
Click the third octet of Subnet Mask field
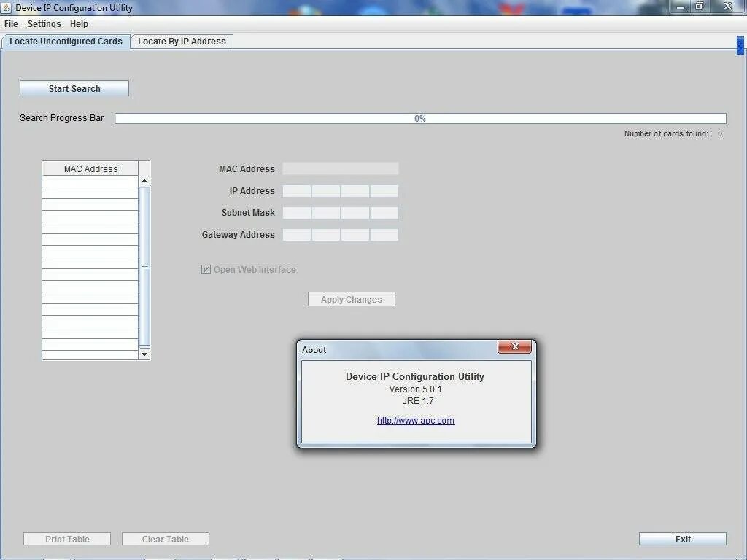click(x=355, y=213)
